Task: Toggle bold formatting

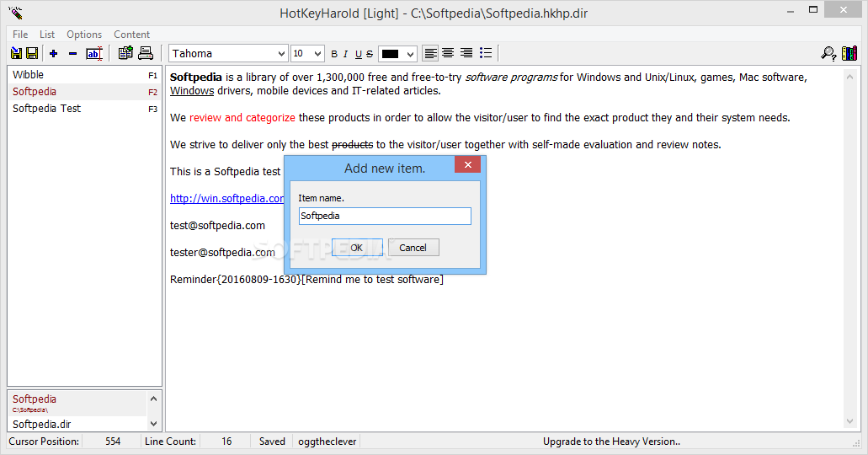Action: [x=333, y=54]
